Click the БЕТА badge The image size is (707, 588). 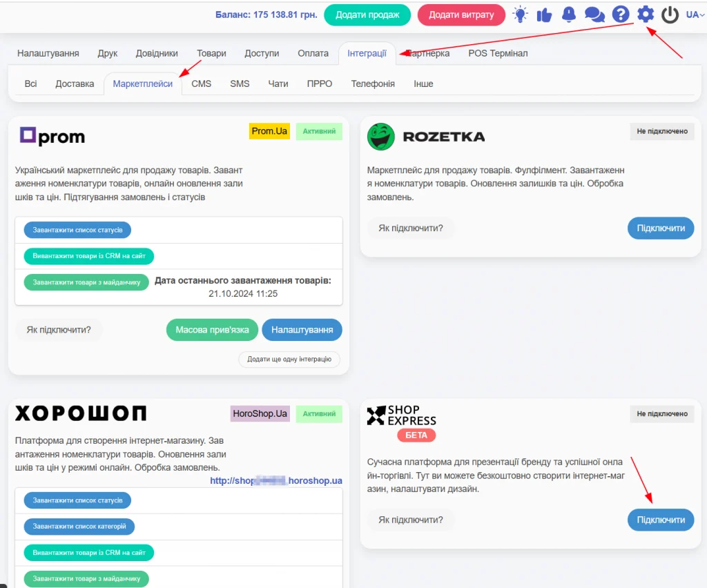tap(416, 435)
